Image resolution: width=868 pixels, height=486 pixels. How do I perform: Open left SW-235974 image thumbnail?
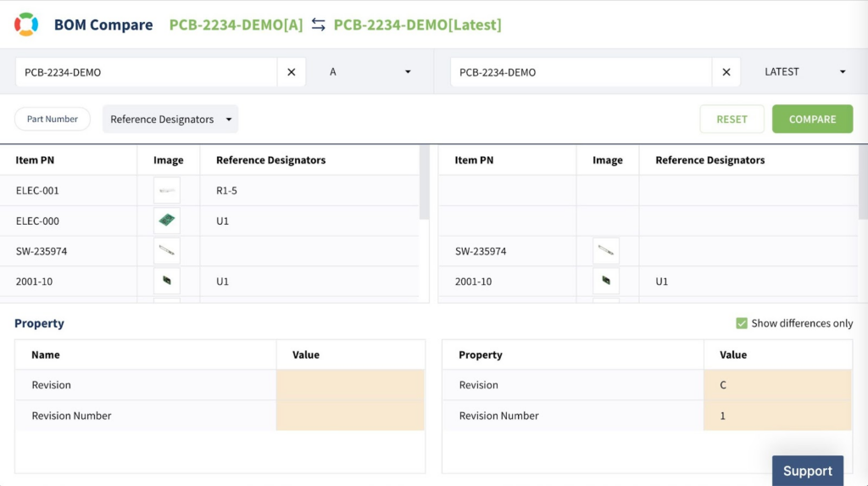coord(167,251)
